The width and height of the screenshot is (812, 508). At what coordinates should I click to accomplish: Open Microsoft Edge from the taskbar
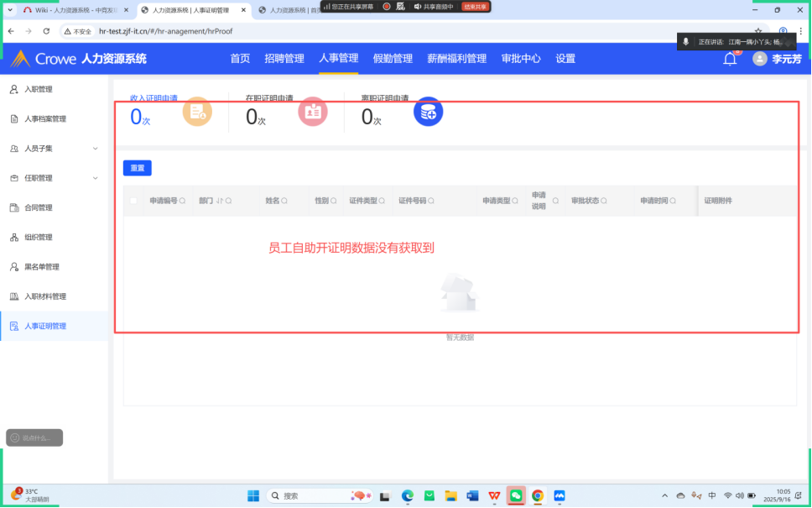tap(408, 495)
